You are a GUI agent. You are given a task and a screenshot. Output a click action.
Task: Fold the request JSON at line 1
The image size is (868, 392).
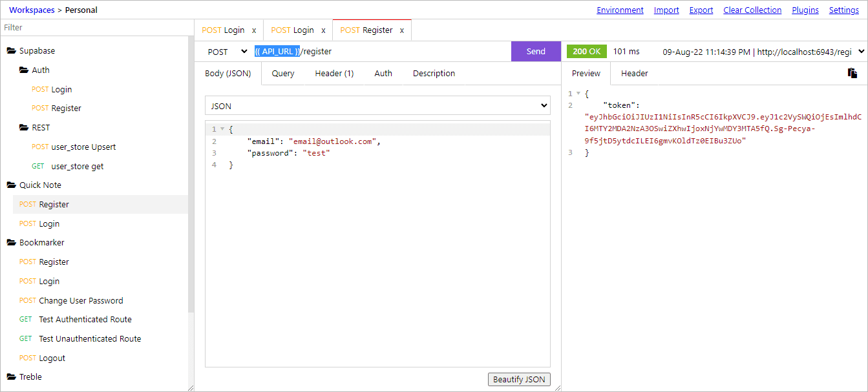pyautogui.click(x=222, y=129)
